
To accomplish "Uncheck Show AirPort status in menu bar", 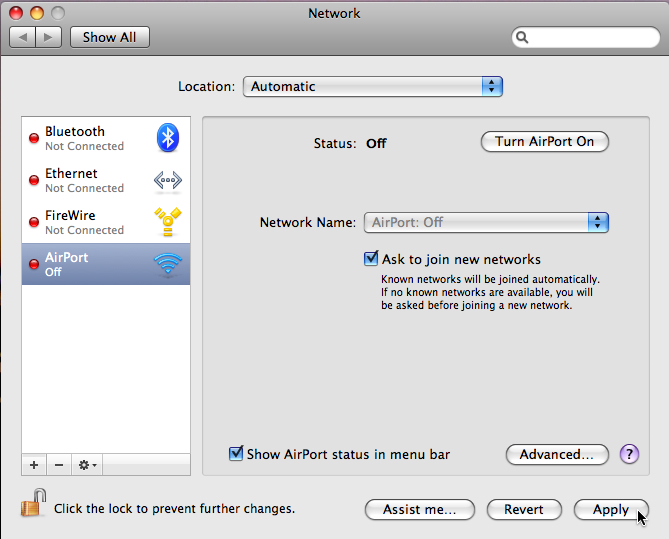I will (x=236, y=454).
